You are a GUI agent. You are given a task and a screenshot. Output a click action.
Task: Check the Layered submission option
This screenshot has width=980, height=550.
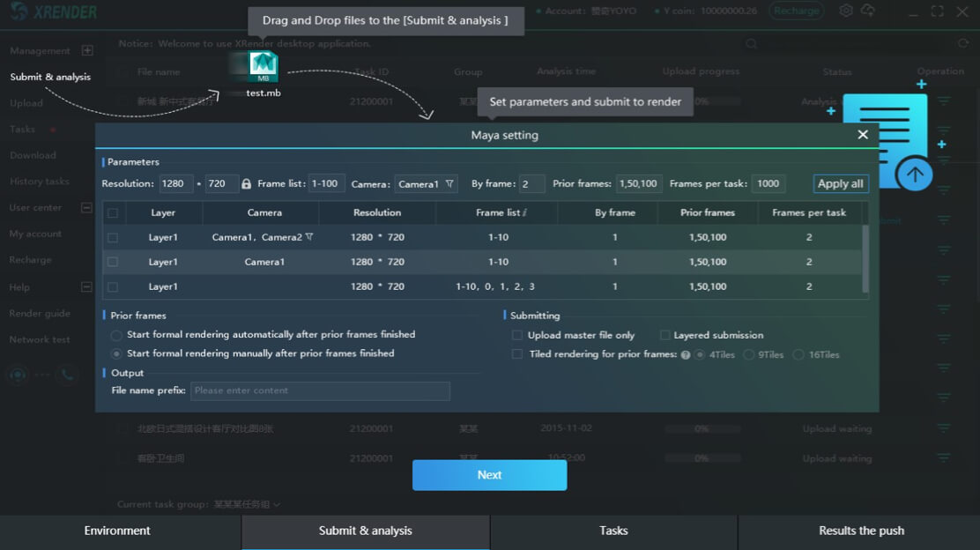point(666,336)
